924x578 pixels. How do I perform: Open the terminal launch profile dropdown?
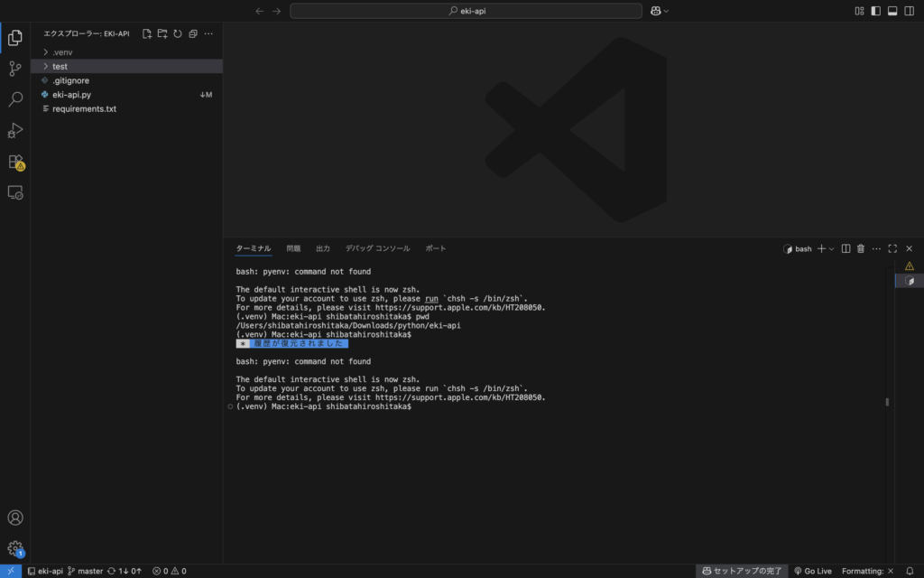pos(831,249)
